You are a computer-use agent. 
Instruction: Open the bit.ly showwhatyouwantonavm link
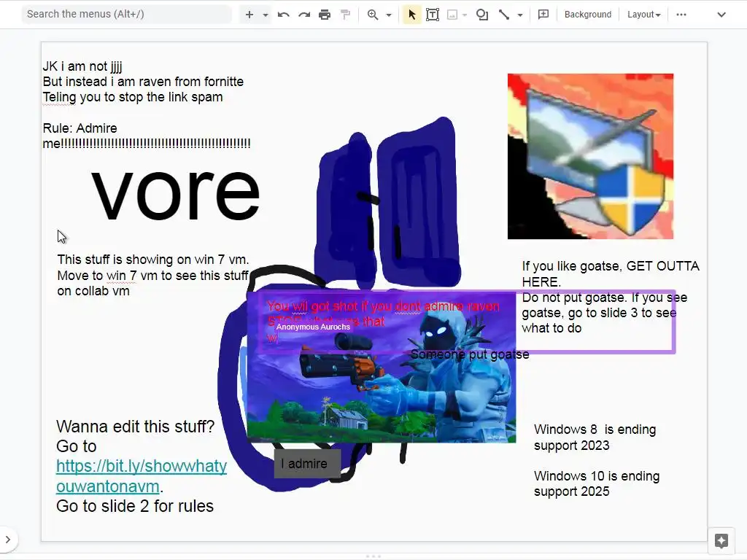coord(142,476)
